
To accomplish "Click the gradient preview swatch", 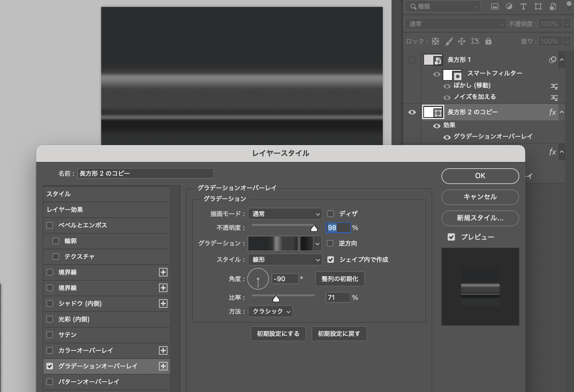I will tap(280, 243).
